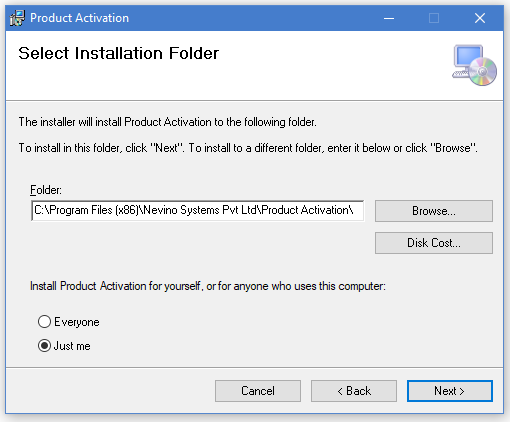Click the "Product Activation" title bar text

(79, 18)
